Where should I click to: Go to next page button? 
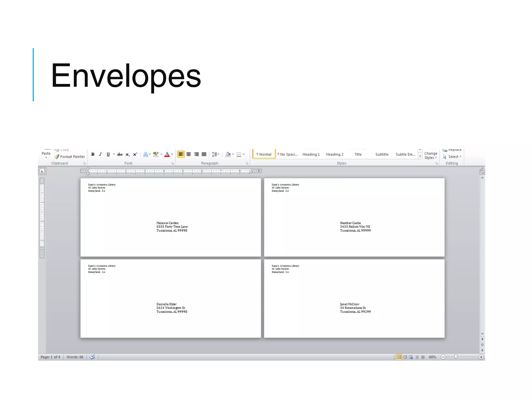482,350
